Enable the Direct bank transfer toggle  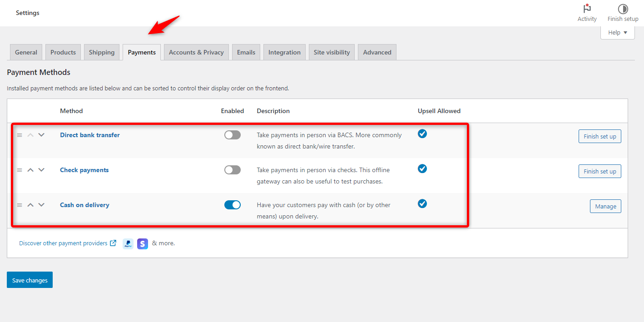(x=232, y=135)
